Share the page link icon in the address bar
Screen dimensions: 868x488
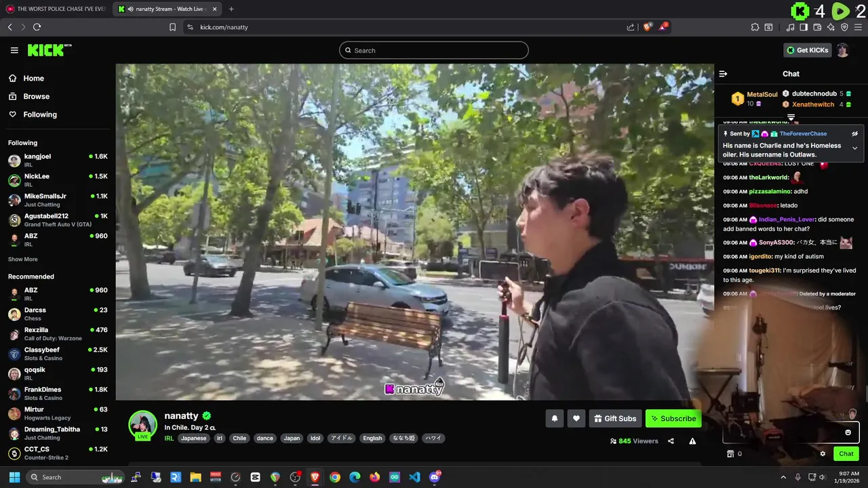tap(631, 27)
